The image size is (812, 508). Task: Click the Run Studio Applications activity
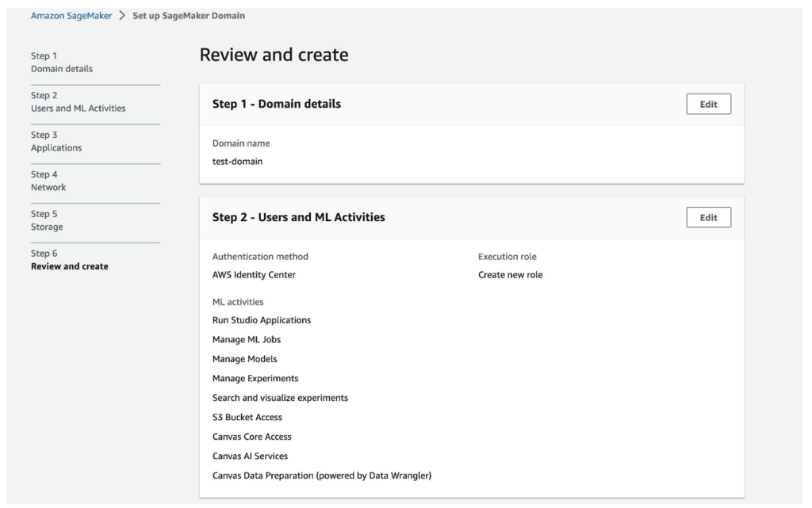[262, 320]
